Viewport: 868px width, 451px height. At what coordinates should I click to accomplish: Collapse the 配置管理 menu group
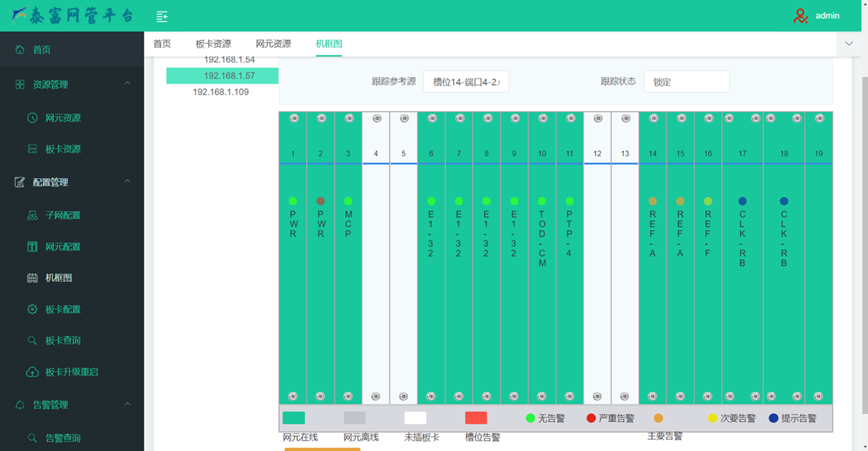tap(128, 182)
